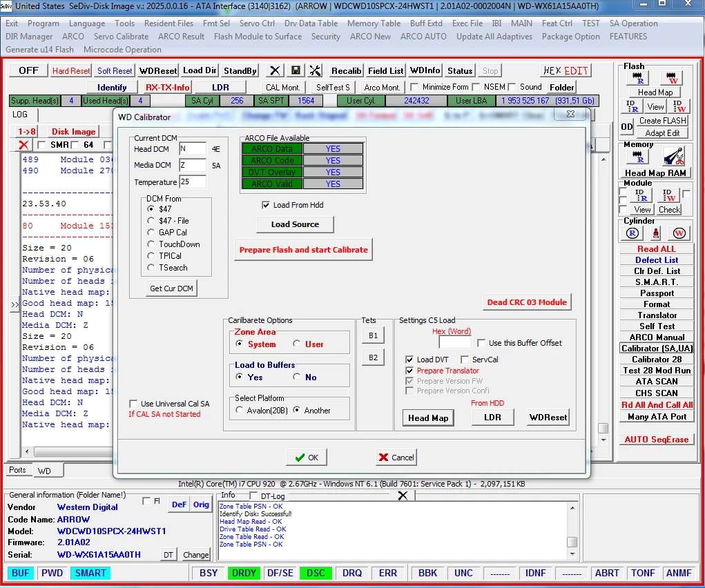Select the GAP Cal radio button
Image resolution: width=705 pixels, height=588 pixels.
pyautogui.click(x=151, y=233)
